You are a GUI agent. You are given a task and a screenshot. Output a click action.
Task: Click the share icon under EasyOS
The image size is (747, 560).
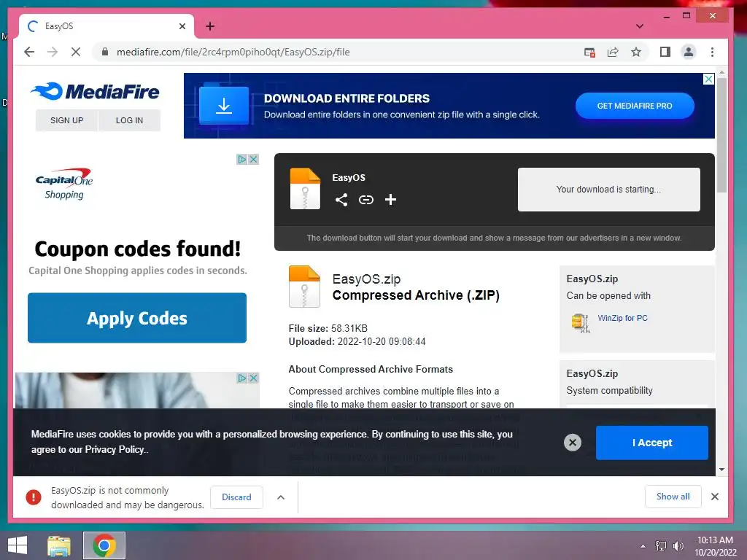point(341,200)
